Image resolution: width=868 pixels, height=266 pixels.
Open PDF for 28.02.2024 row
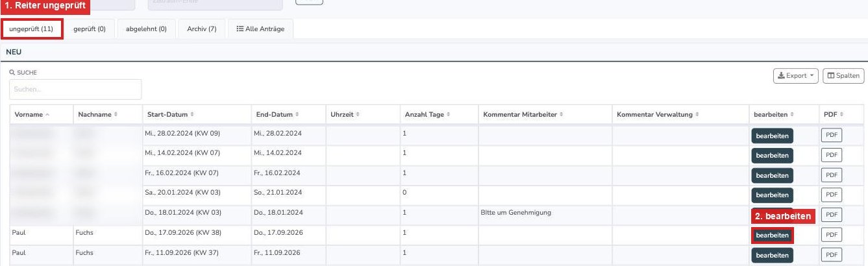[832, 136]
